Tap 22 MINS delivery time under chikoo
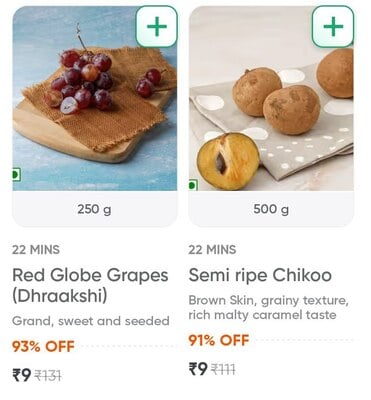The width and height of the screenshot is (371, 400). coord(212,250)
